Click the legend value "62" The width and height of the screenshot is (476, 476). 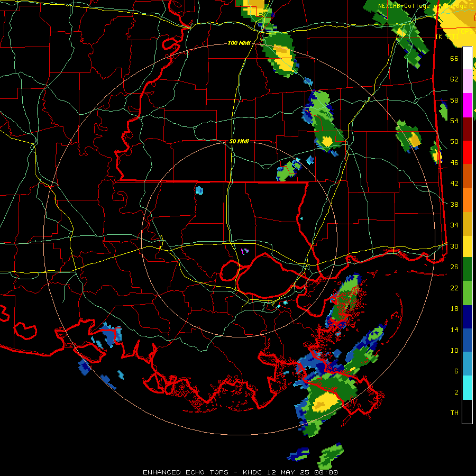tap(454, 79)
